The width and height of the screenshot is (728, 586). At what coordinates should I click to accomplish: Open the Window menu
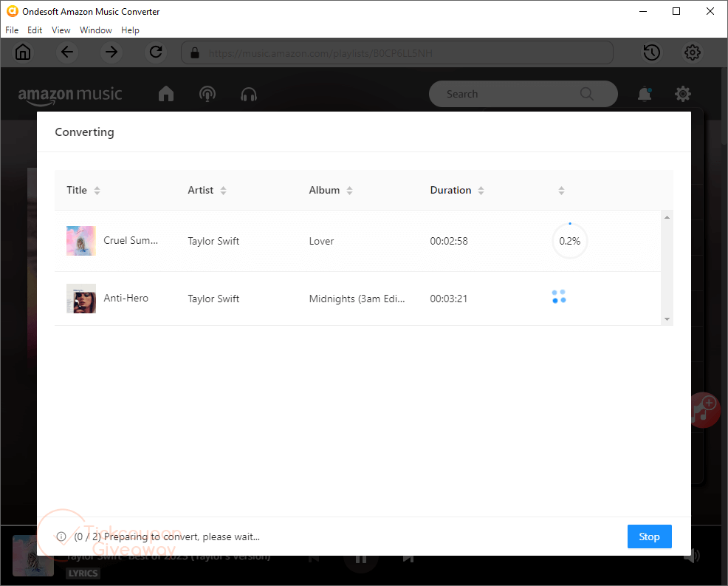tap(96, 30)
